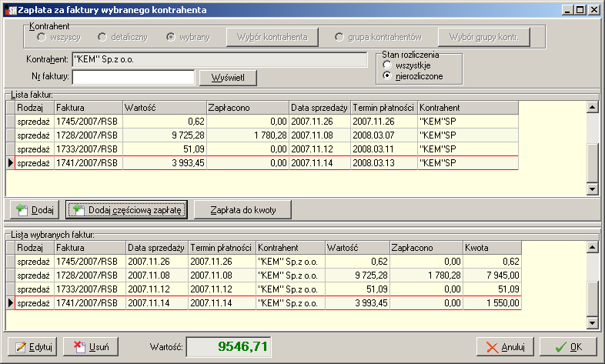605x364 pixels.
Task: Click the Faktura column header in Lista faktur
Action: coord(89,108)
